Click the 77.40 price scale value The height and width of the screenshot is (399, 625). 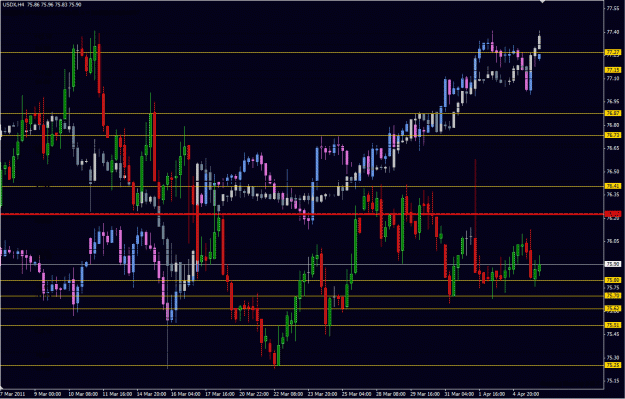coord(613,32)
